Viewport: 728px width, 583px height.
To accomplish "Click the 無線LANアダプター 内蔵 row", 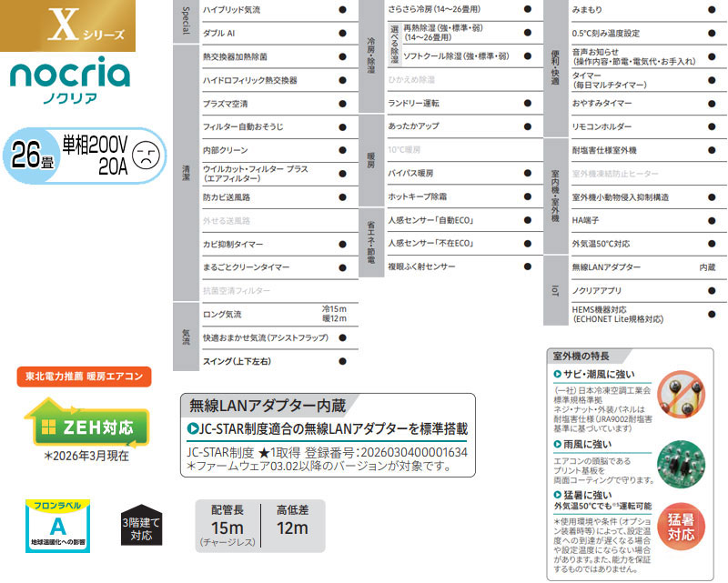I will pos(649,267).
